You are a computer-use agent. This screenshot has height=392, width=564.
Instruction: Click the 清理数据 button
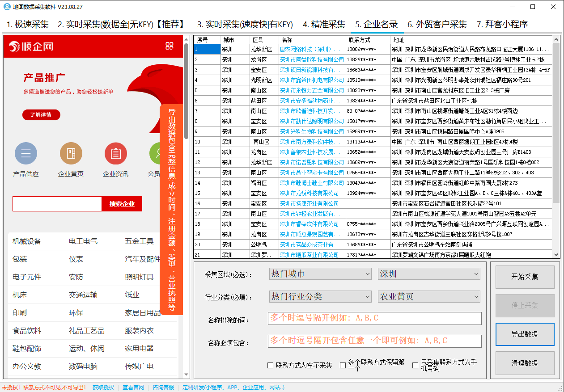[x=525, y=363]
